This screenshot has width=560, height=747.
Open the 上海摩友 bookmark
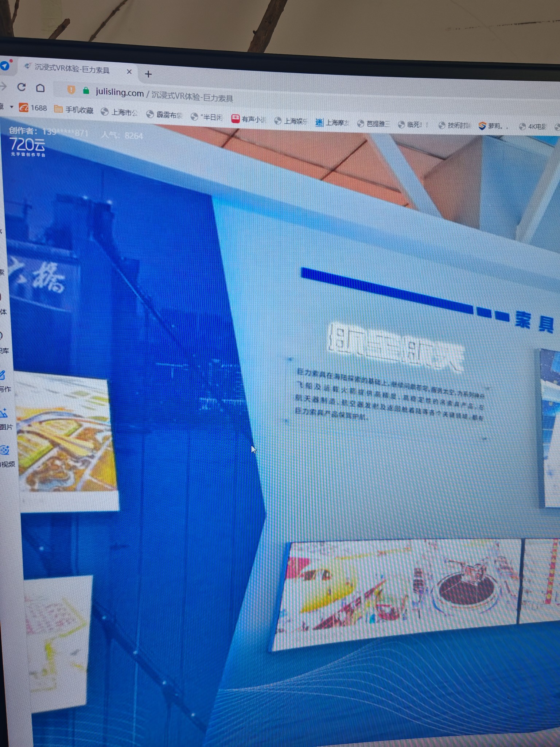[332, 123]
